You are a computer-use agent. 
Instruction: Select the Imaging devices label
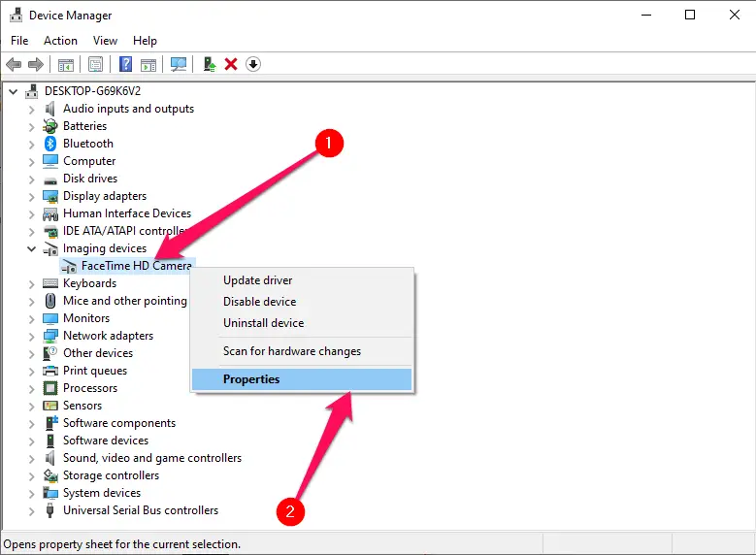pos(105,248)
